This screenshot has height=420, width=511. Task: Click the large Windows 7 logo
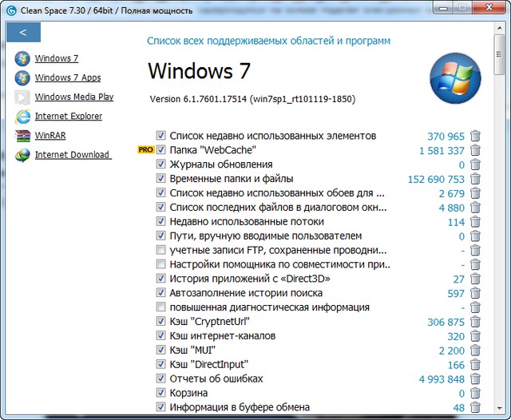450,78
